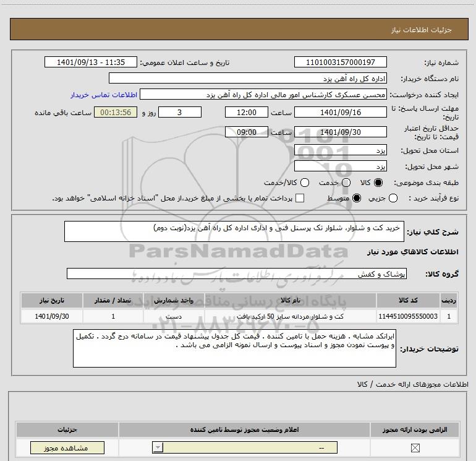This screenshot has height=461, width=476.
Task: Click the اطلاعات کالاهای مورد نیاز heading
Action: tap(412, 252)
